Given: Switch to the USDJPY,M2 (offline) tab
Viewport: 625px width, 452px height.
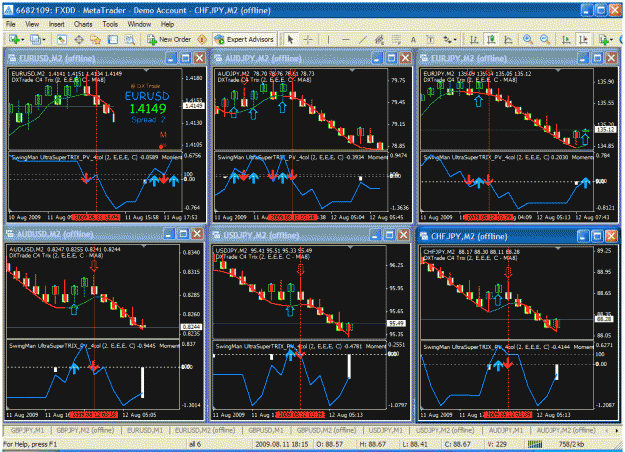Looking at the screenshot, I should coord(445,431).
